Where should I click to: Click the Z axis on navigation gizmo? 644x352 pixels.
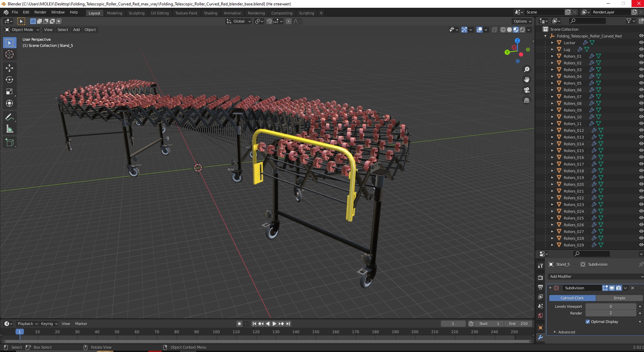point(517,40)
